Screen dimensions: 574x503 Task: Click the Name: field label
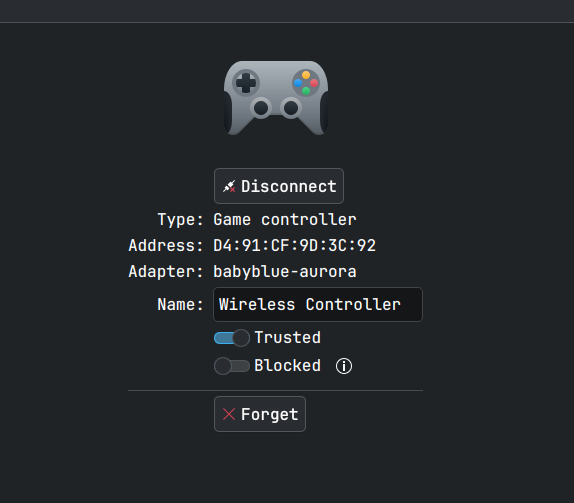click(180, 305)
